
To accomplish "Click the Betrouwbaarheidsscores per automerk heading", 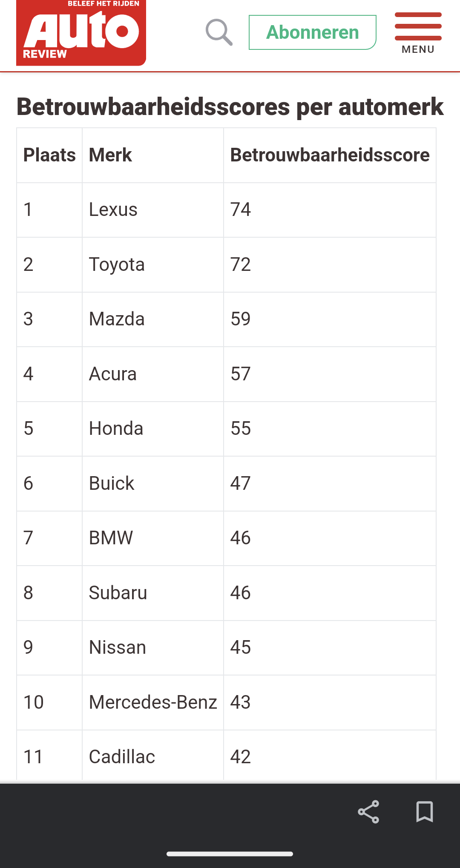I will tap(230, 106).
